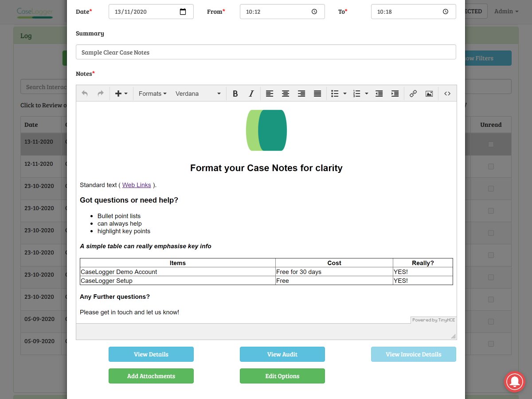The width and height of the screenshot is (532, 399).
Task: Click the Powered by TinyMCE link
Action: click(x=433, y=320)
